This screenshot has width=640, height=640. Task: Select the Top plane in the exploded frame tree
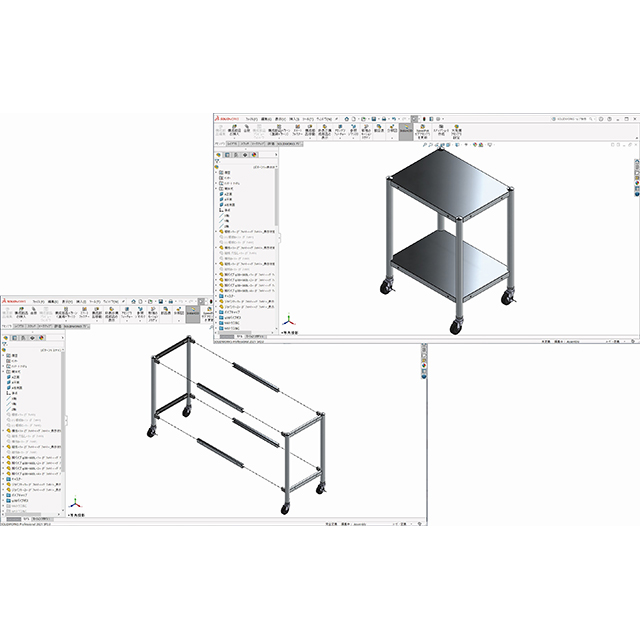(x=15, y=382)
